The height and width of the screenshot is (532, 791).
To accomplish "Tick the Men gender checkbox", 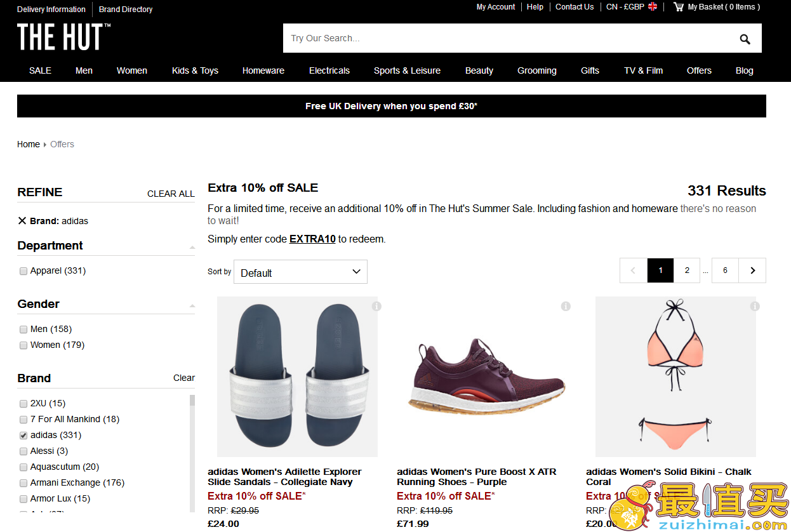I will click(23, 329).
